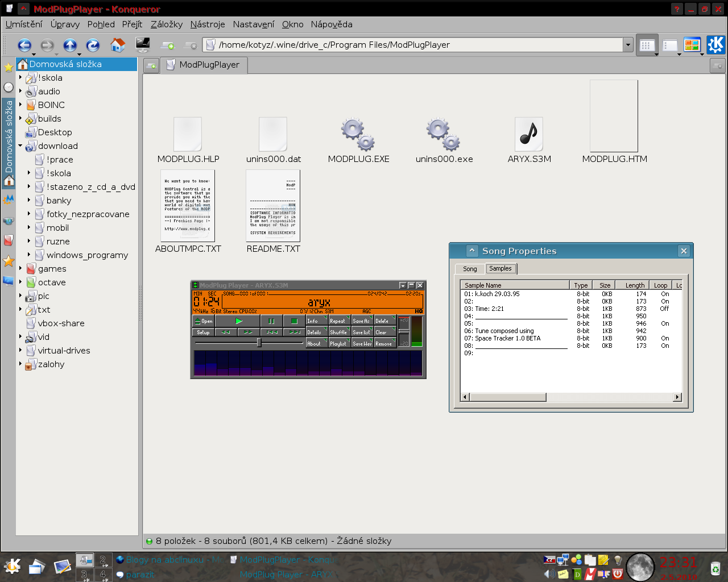Switch to the Samples tab in Song Properties
This screenshot has width=728, height=582.
[x=500, y=268]
